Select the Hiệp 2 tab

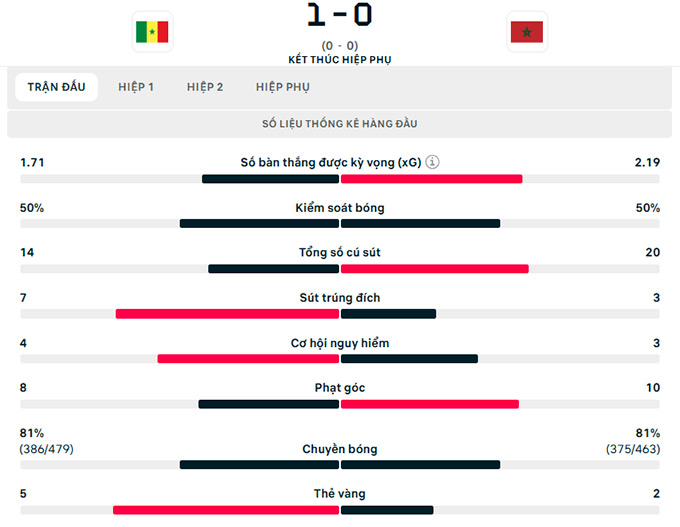(x=205, y=87)
